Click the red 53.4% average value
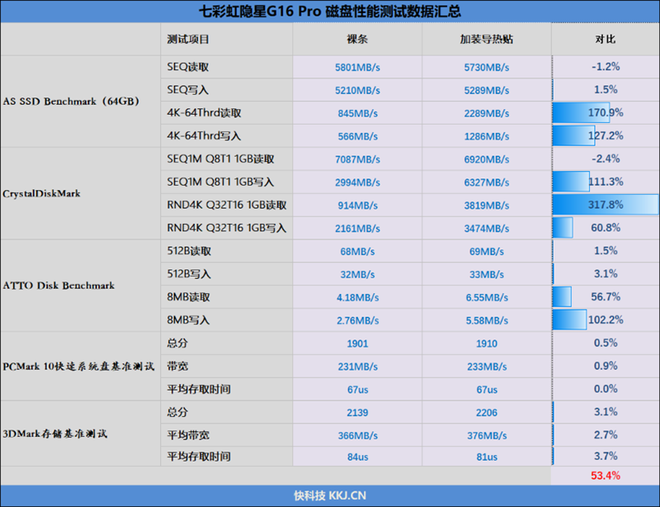Image resolution: width=660 pixels, height=507 pixels. [605, 475]
